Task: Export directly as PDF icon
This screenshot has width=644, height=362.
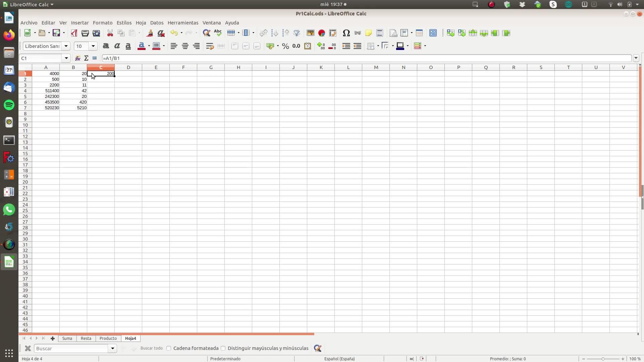Action: (x=74, y=33)
